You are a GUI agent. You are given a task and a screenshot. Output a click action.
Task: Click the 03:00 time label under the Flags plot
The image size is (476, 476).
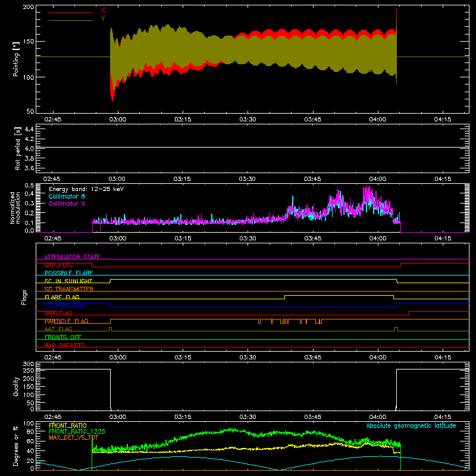pyautogui.click(x=117, y=358)
